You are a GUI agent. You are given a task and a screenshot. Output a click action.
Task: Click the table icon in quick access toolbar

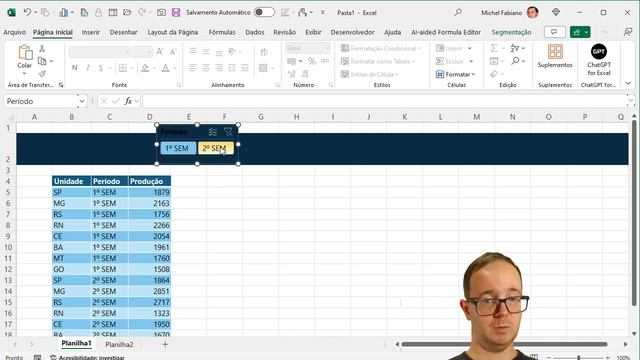pos(113,13)
